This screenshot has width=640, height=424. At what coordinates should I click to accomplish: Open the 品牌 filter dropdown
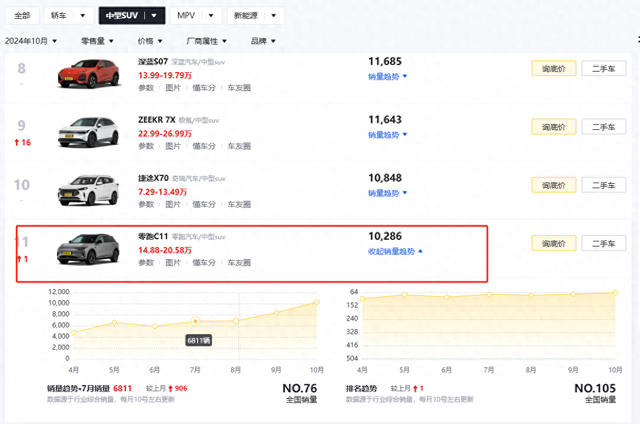263,41
